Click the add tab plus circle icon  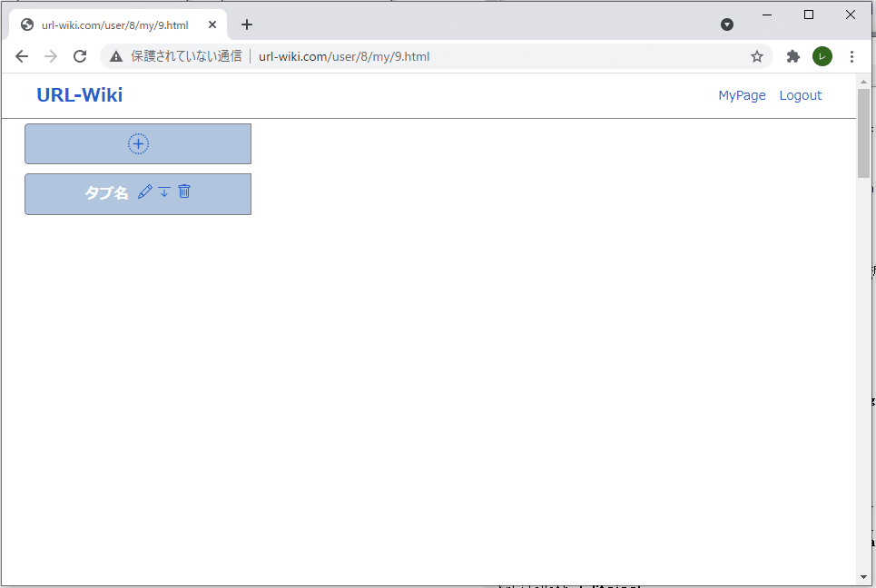(138, 144)
